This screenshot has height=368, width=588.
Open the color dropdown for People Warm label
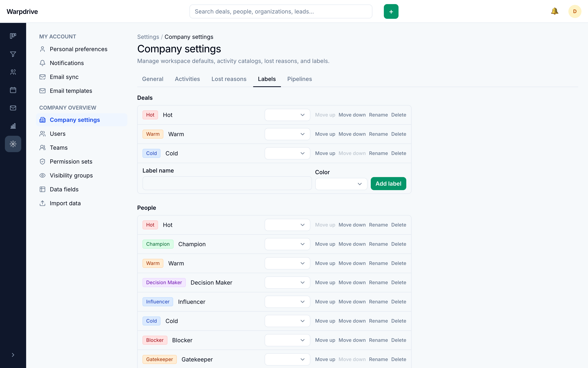tap(287, 263)
